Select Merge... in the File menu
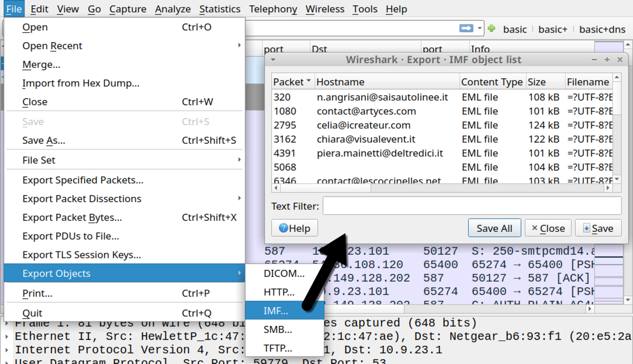 click(124, 65)
